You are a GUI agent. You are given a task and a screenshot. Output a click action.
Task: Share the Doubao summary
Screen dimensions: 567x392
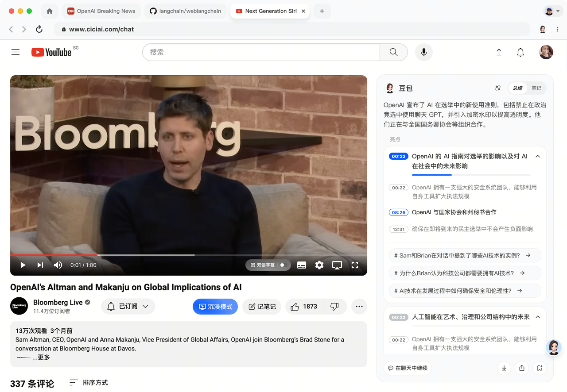(x=522, y=368)
